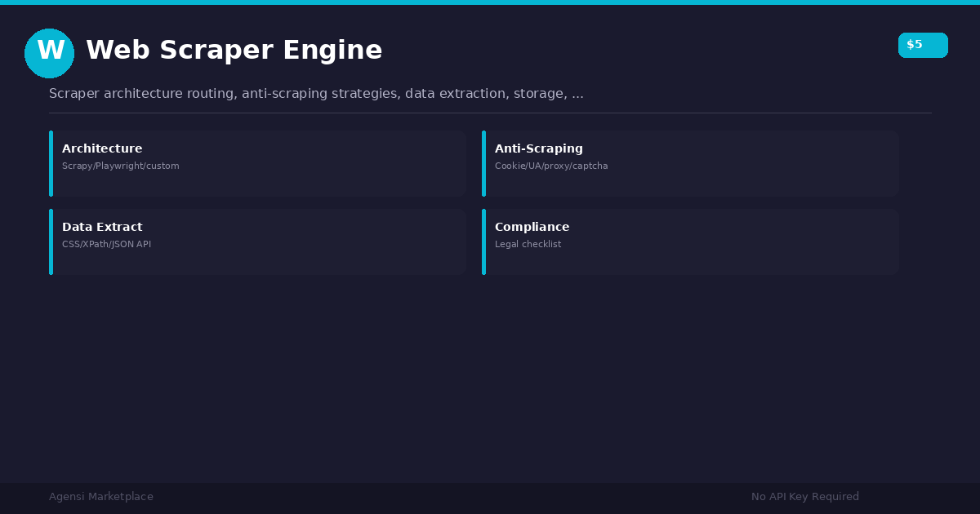Open the Anti-Scraping card
This screenshot has width=980, height=514.
point(690,163)
